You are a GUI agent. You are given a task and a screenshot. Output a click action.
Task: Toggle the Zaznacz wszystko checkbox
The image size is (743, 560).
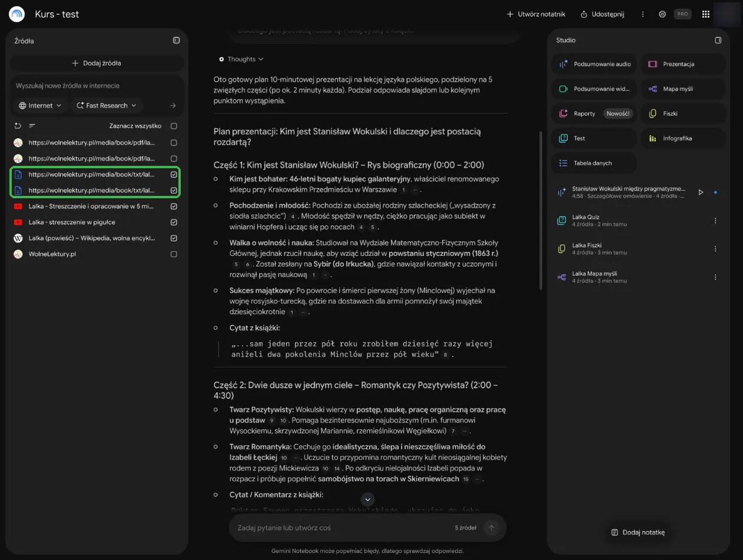(x=174, y=126)
